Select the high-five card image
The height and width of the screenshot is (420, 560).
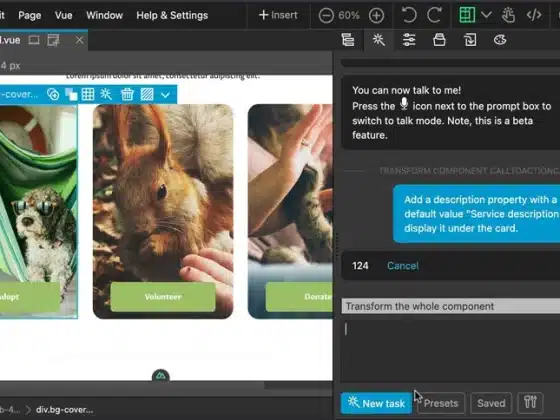click(290, 193)
